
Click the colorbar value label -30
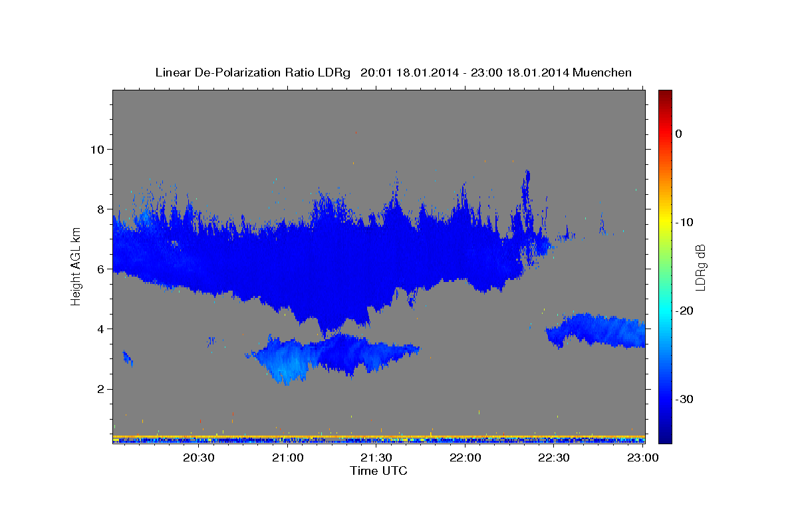(685, 399)
